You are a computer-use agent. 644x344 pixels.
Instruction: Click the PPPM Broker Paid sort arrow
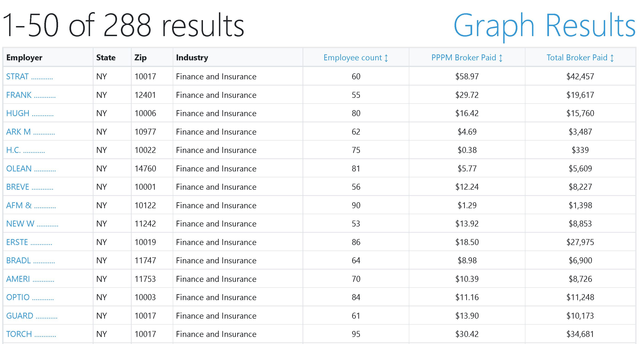click(500, 58)
